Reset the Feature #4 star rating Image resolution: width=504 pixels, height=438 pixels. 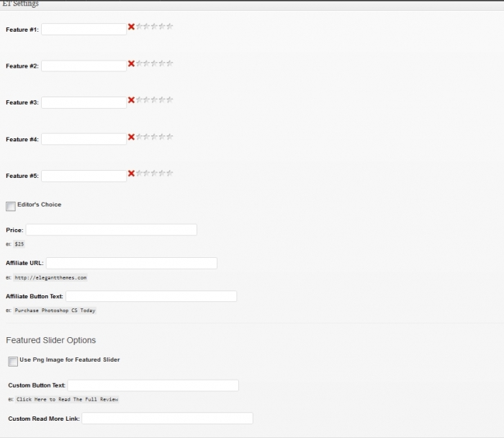tap(131, 137)
